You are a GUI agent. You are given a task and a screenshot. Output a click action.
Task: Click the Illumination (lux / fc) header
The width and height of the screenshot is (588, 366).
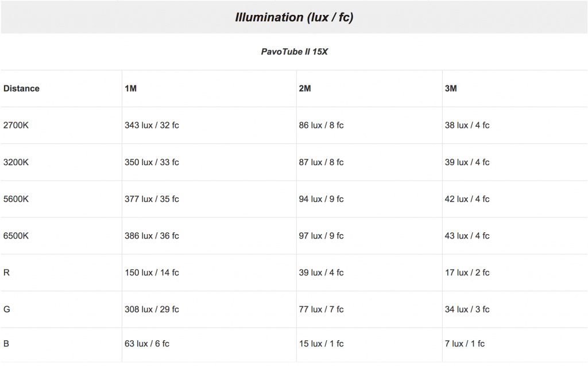(x=294, y=17)
